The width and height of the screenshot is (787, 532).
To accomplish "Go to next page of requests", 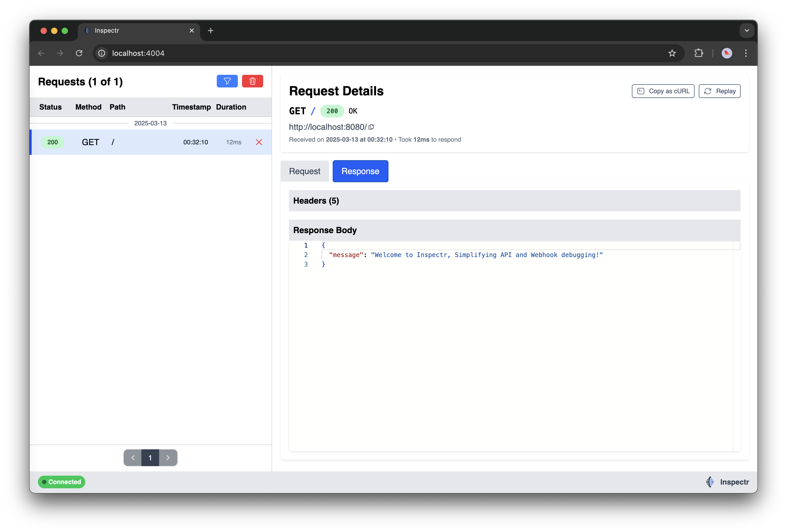I will coord(168,458).
